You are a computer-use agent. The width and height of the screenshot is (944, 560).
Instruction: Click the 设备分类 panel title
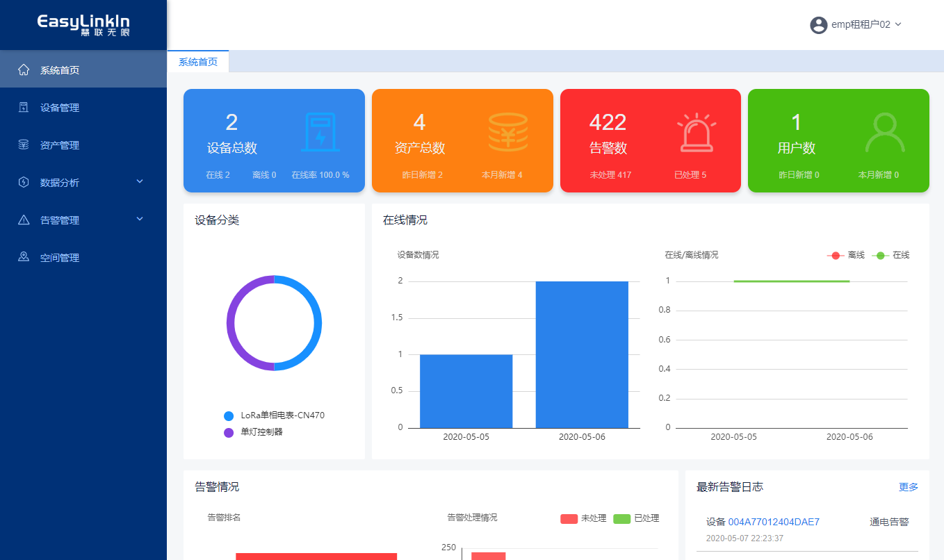click(217, 220)
